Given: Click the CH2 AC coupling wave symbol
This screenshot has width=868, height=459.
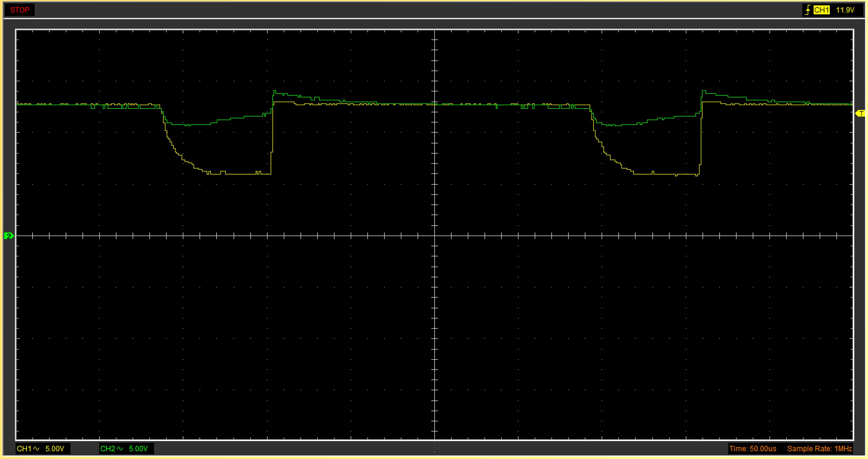Looking at the screenshot, I should pyautogui.click(x=120, y=449).
